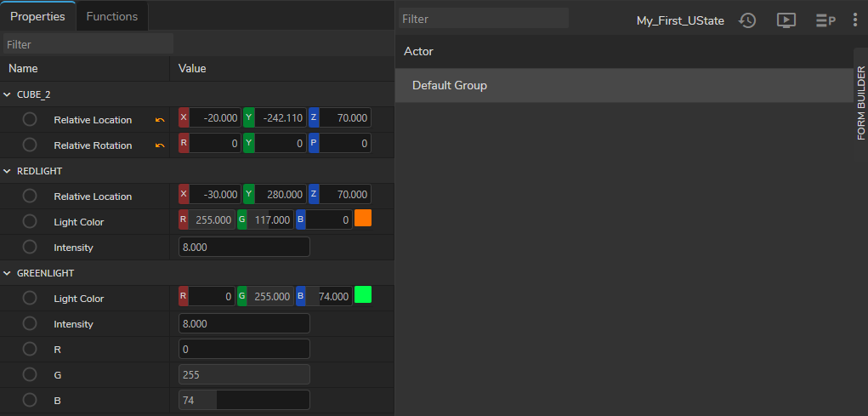
Task: Open the orange REDLIGHT color swatch
Action: pyautogui.click(x=363, y=219)
